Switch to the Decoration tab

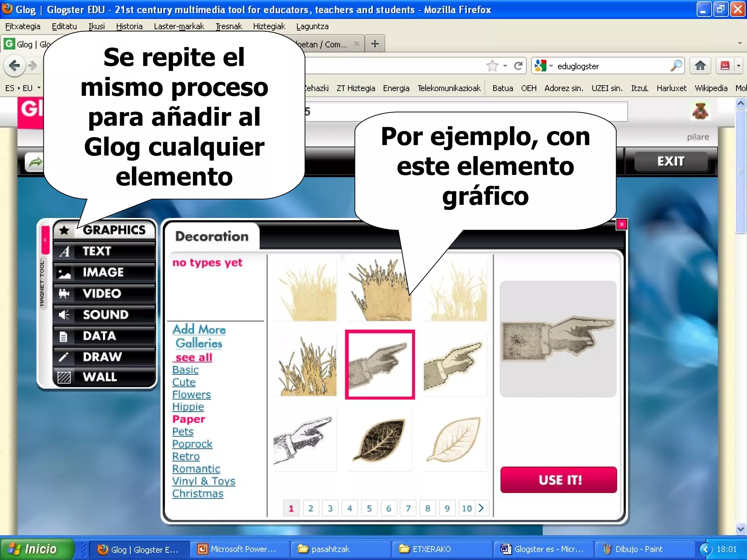[x=212, y=236]
